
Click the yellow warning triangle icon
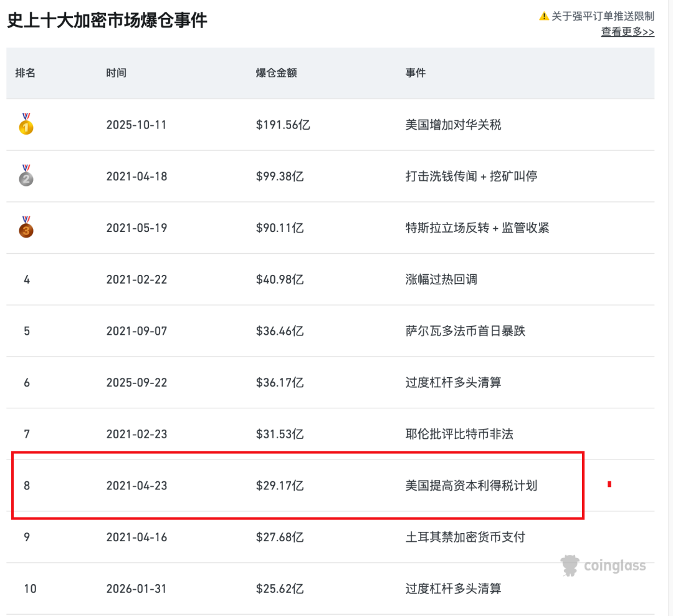tap(544, 16)
